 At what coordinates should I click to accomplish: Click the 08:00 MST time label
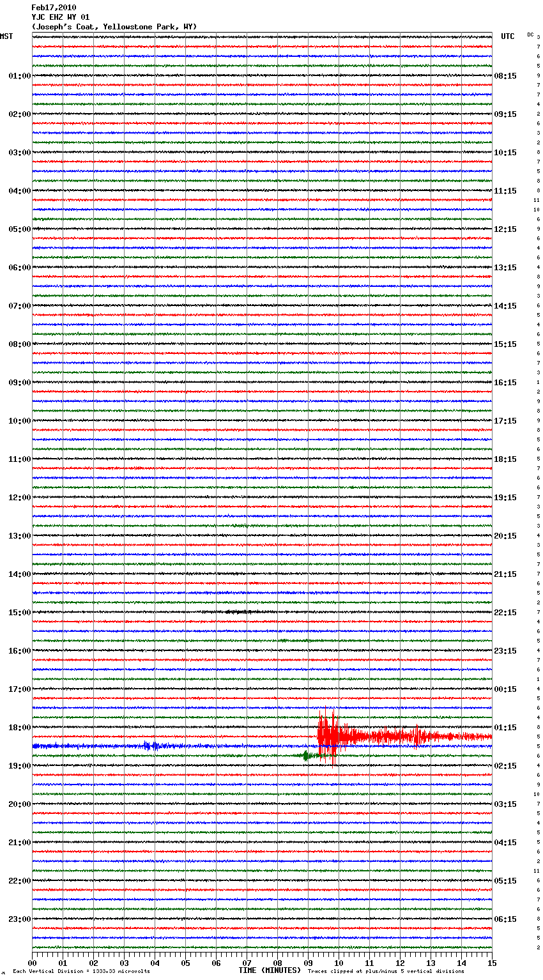tap(19, 344)
